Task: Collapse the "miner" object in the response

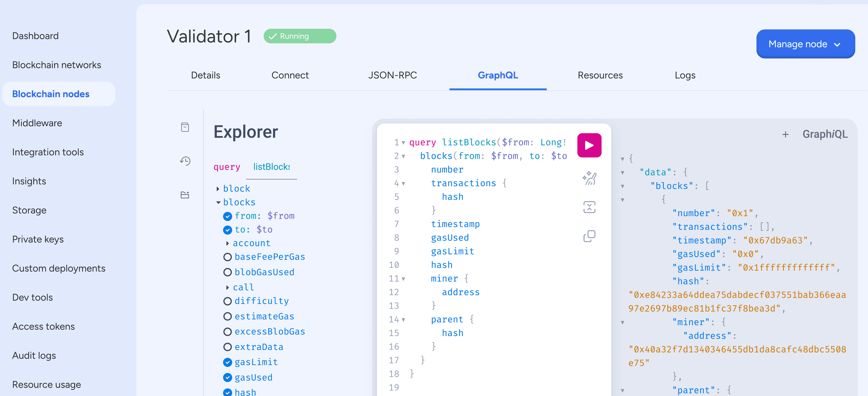Action: coord(622,323)
